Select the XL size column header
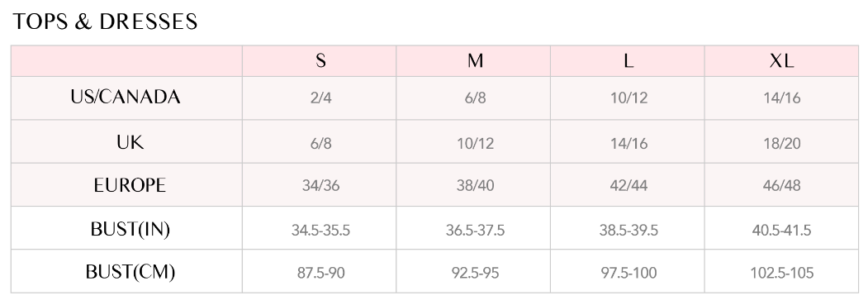868x305 pixels. point(781,61)
